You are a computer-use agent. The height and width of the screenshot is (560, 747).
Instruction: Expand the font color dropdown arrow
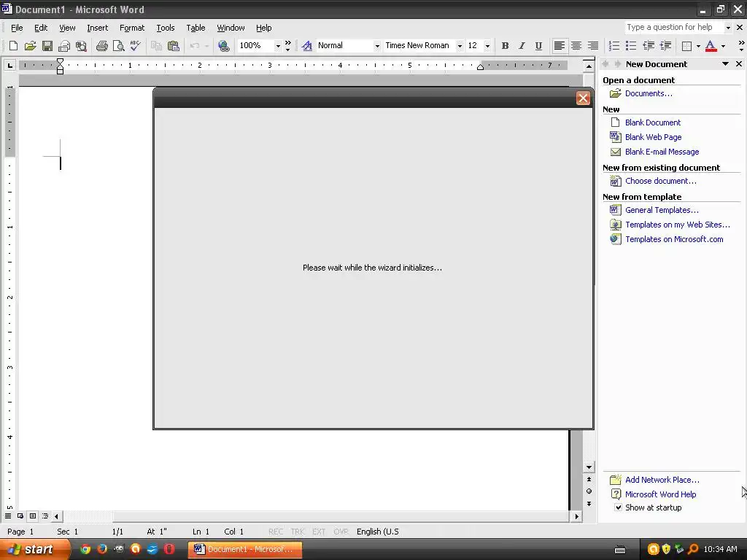click(723, 46)
